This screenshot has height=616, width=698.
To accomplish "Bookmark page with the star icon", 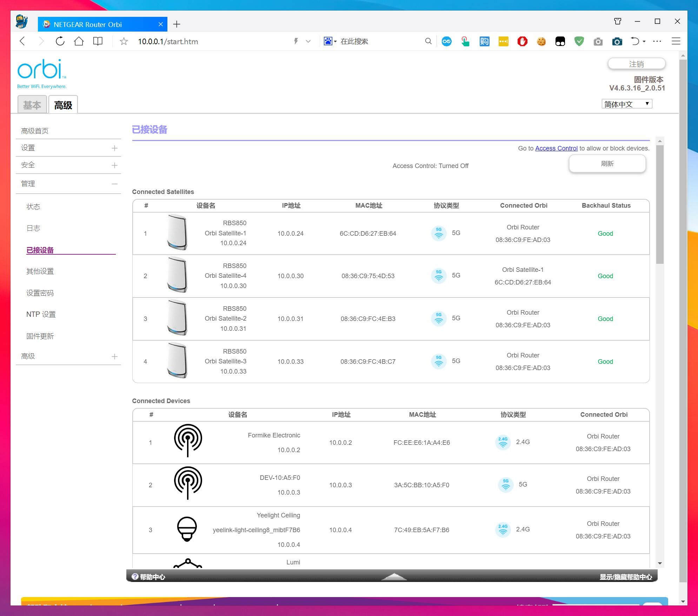I will pos(124,41).
